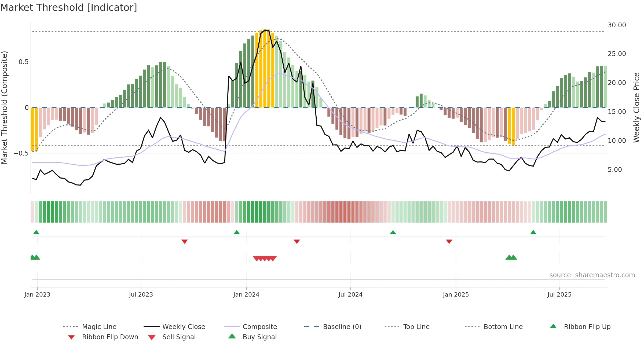Click the Buy Signal markers at Jan 2023

click(35, 257)
